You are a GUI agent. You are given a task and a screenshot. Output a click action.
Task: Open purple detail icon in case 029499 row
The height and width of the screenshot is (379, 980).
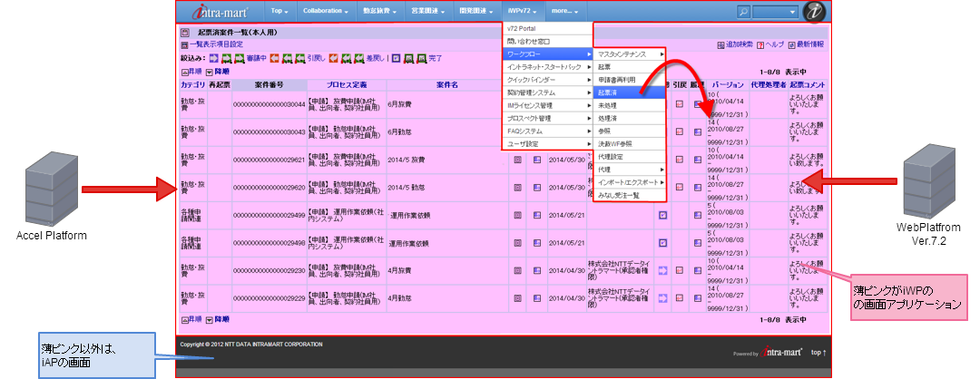(x=518, y=215)
